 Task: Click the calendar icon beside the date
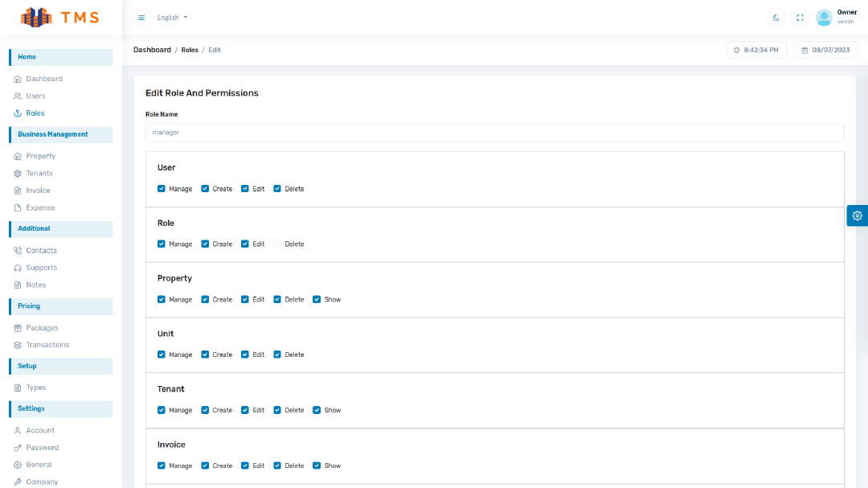805,50
